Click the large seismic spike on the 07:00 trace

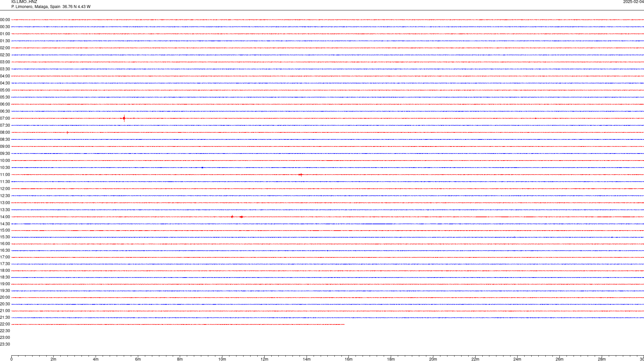124,118
